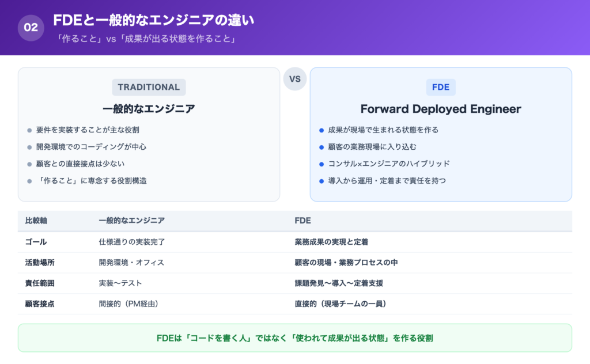The height and width of the screenshot is (364, 590).
Task: Click the purple 02 slide number badge
Action: [30, 26]
